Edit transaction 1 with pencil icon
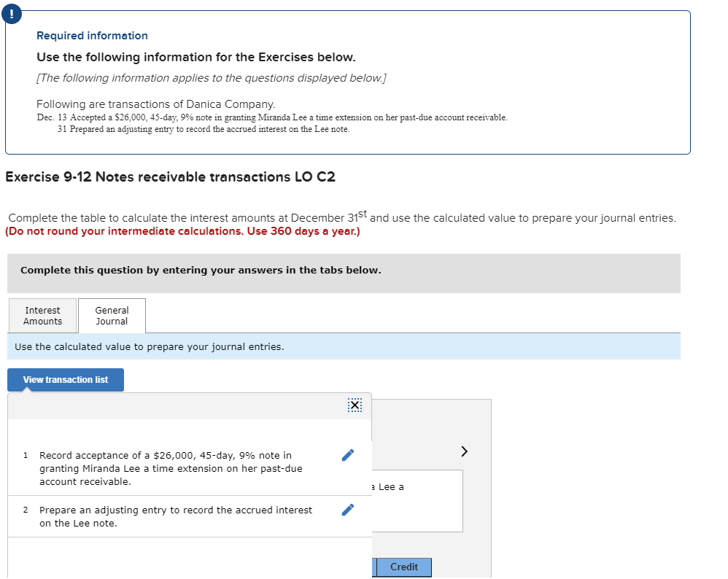The width and height of the screenshot is (728, 579). [x=348, y=455]
